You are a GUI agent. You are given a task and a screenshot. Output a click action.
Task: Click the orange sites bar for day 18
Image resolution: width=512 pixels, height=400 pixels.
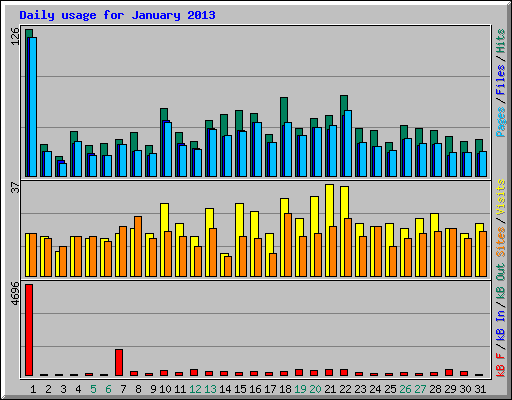coord(288,245)
